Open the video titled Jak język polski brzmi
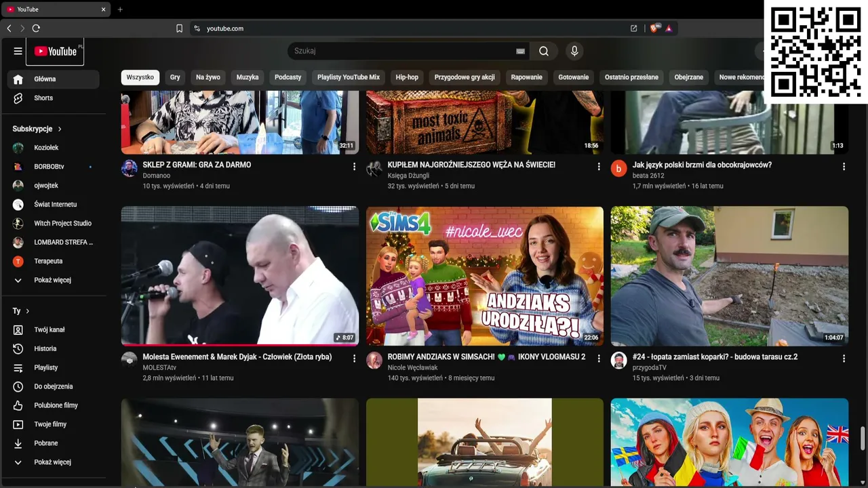This screenshot has width=868, height=488. click(x=702, y=165)
